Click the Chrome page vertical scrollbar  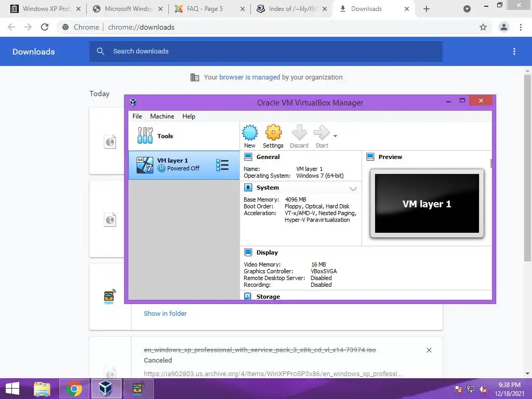[527, 168]
